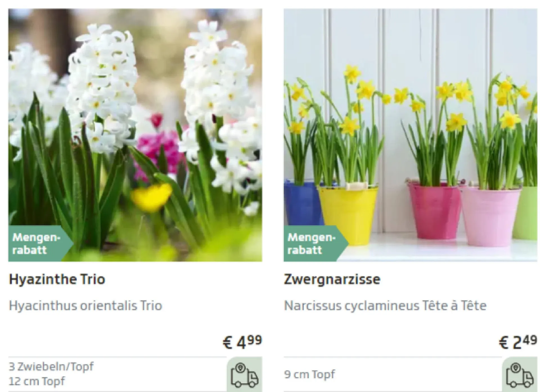The image size is (540, 392).
Task: Click the € 4,99 price of Hyazinthe Trio
Action: click(242, 342)
